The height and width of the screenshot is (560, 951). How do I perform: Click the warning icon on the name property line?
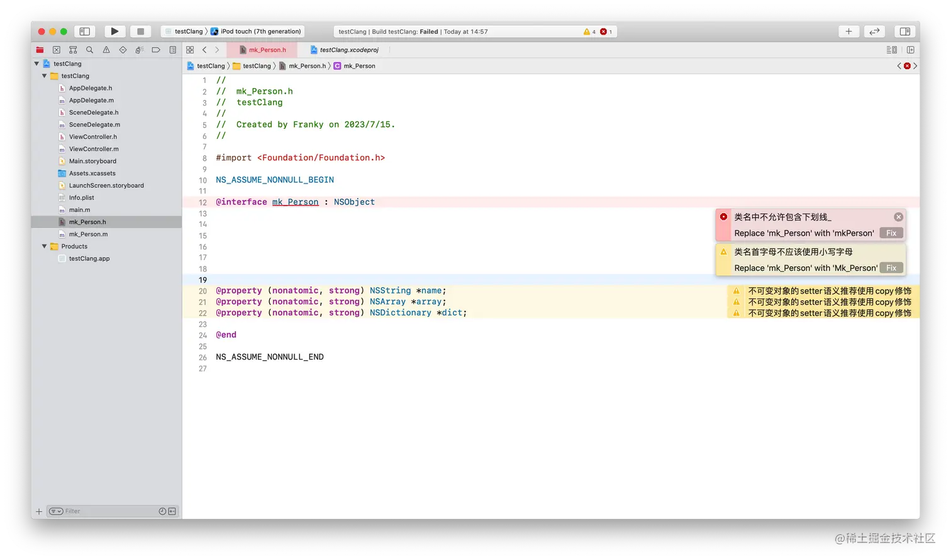click(737, 291)
